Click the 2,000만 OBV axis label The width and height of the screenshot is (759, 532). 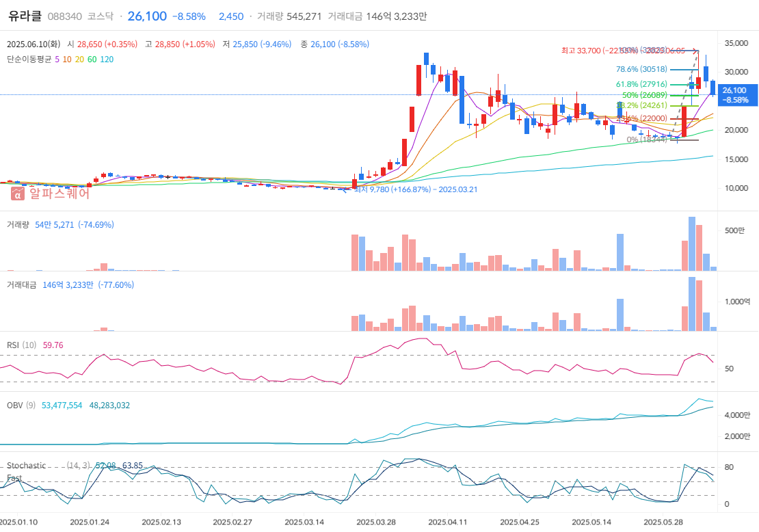[x=736, y=436]
